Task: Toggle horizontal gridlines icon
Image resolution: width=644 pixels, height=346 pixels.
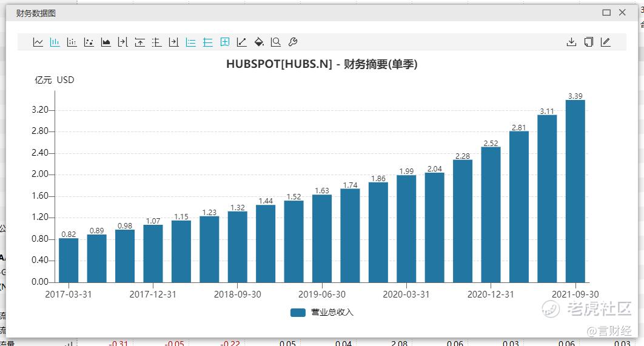Action: (208, 42)
